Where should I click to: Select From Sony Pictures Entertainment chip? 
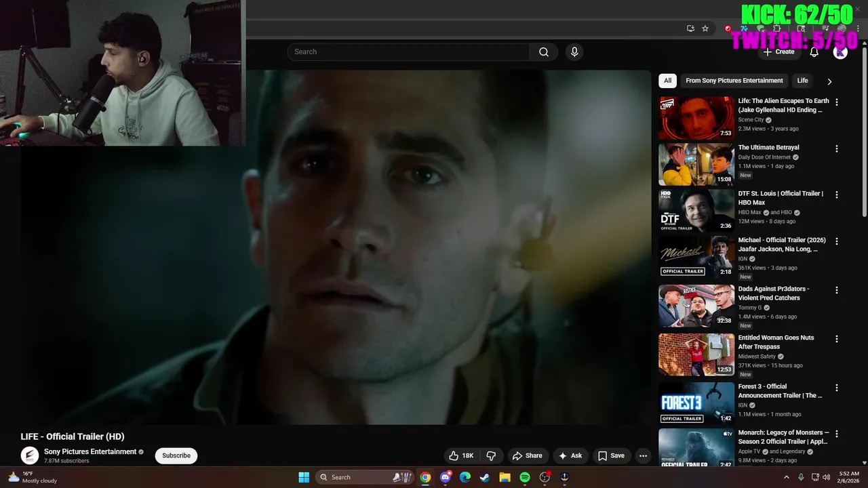coord(734,81)
